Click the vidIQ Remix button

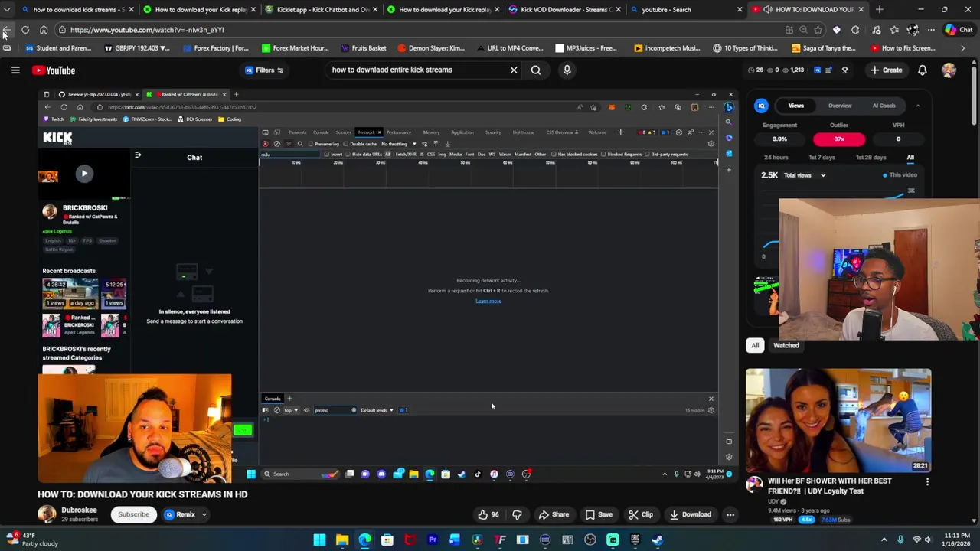(x=180, y=515)
